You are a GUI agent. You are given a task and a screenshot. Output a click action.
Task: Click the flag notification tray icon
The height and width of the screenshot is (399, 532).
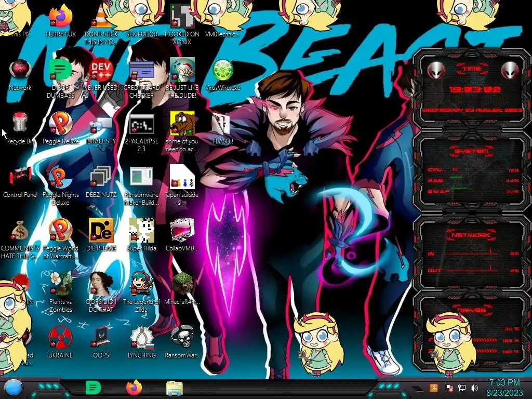(449, 388)
